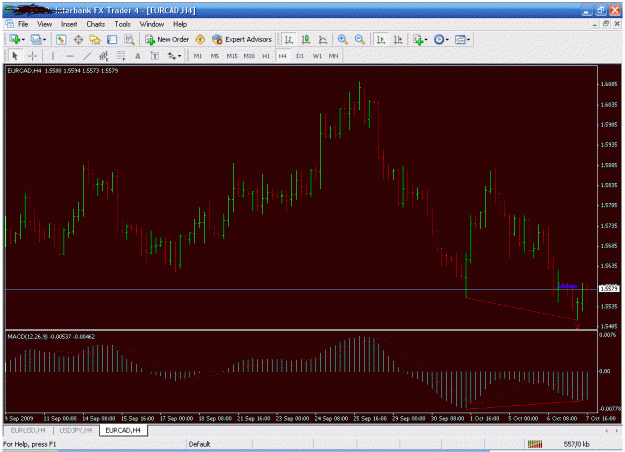Select the text tool marked A
Image resolution: width=625 pixels, height=452 pixels.
(138, 56)
